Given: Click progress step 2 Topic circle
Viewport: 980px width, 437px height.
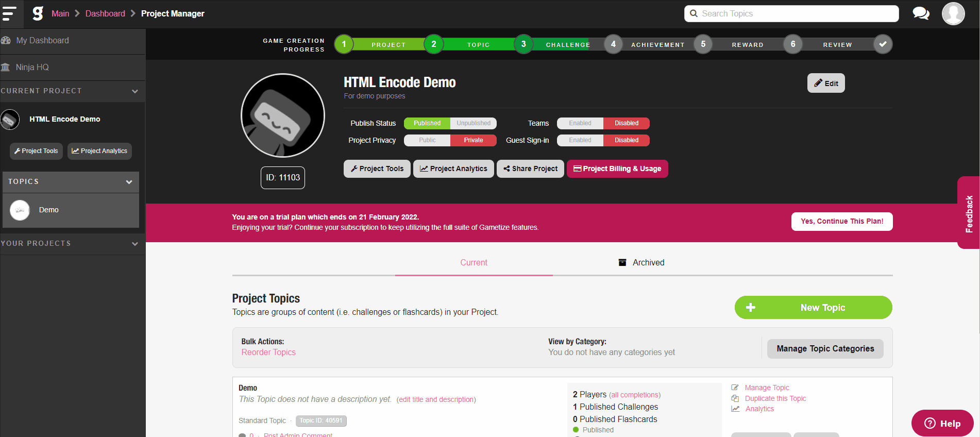Looking at the screenshot, I should [434, 44].
